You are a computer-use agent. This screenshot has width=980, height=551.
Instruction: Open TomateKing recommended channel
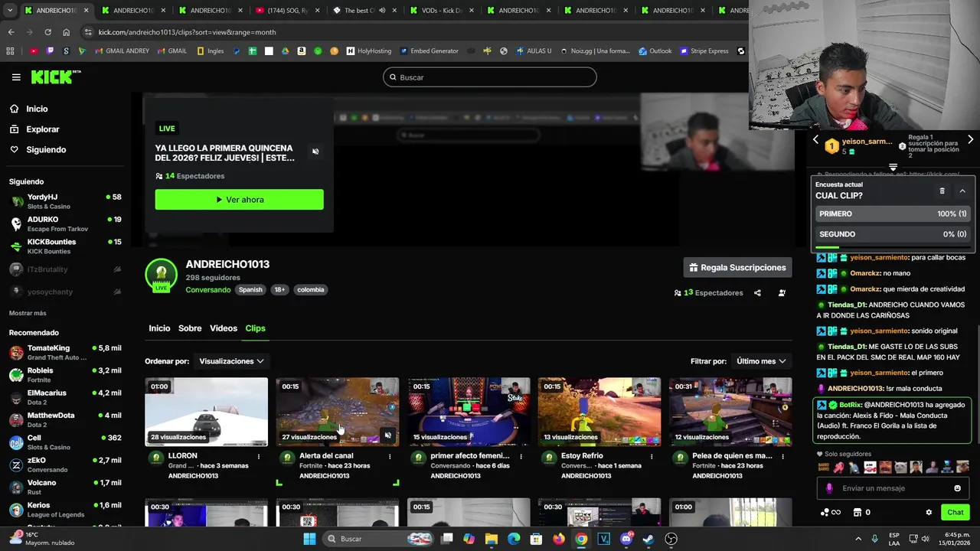(65, 352)
